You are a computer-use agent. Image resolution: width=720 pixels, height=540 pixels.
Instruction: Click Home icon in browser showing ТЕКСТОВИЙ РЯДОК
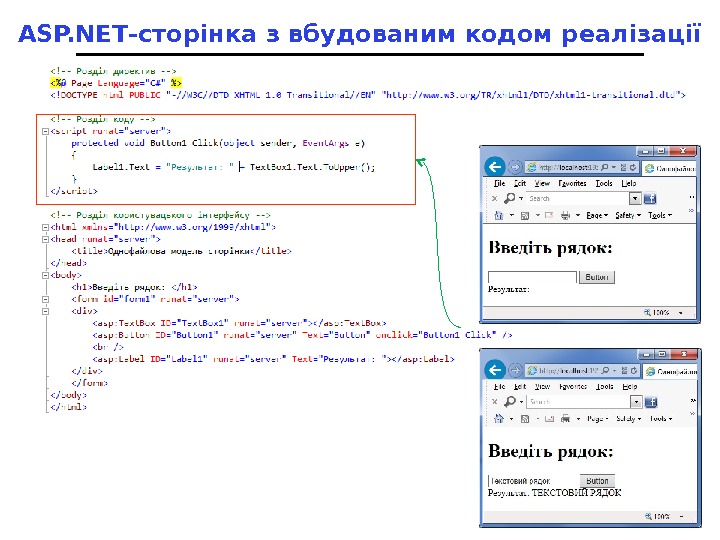click(x=499, y=418)
